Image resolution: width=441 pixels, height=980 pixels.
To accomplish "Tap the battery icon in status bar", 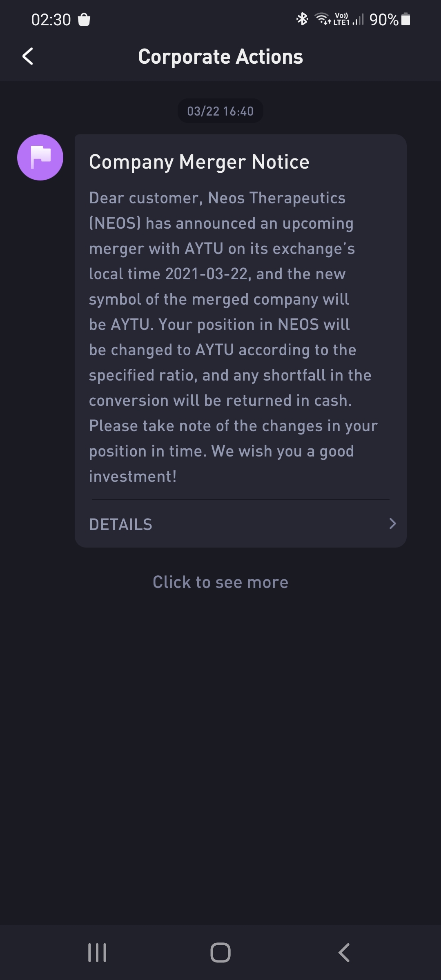I will (406, 19).
